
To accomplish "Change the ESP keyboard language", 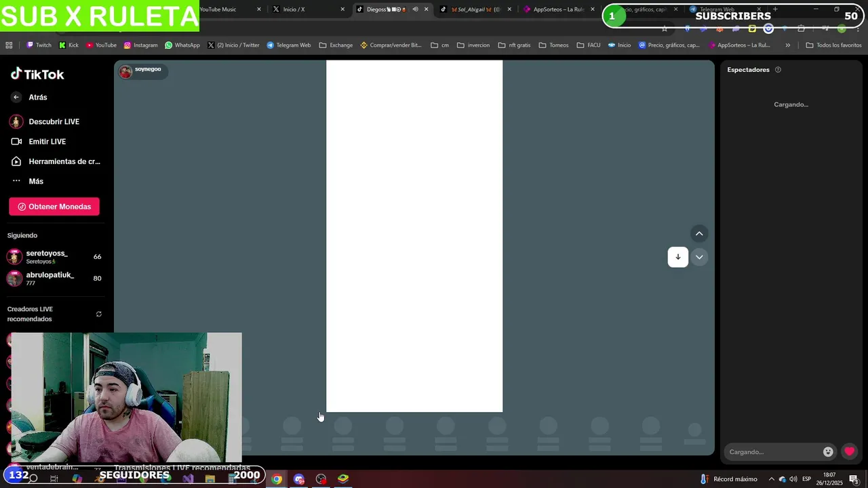I will pyautogui.click(x=807, y=479).
